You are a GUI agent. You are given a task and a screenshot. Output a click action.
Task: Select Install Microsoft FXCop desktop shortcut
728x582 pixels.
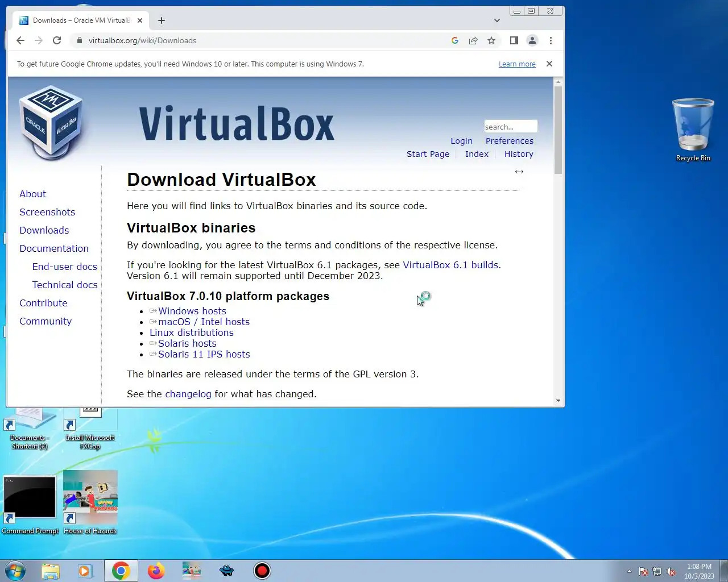(90, 428)
